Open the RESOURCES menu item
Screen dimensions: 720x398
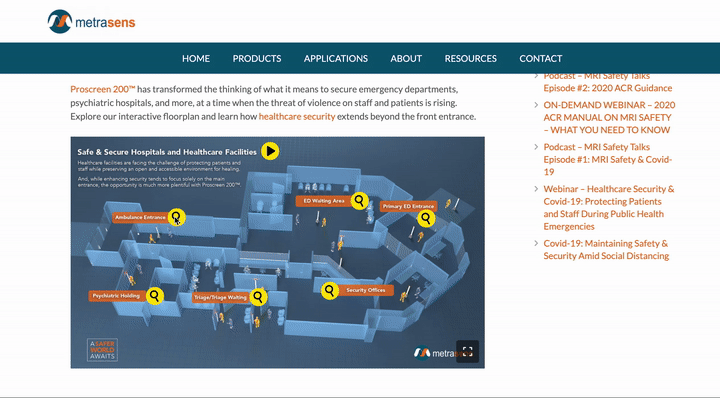pos(471,58)
